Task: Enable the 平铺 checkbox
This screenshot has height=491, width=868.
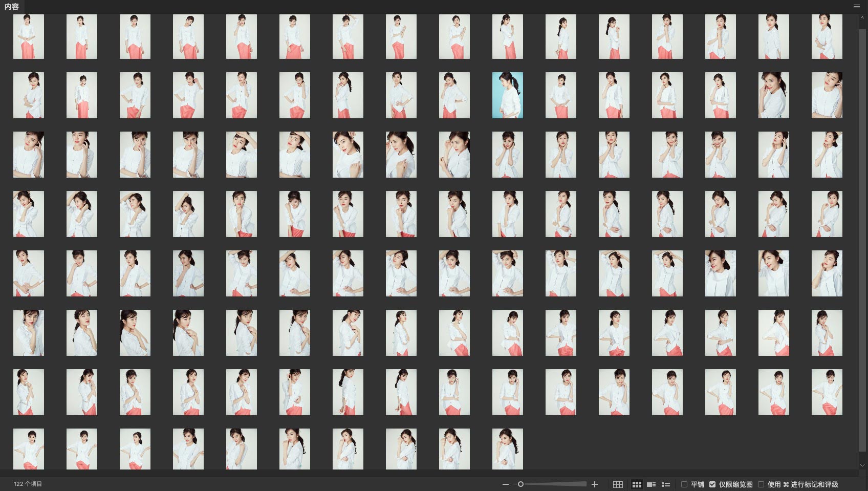Action: click(684, 484)
